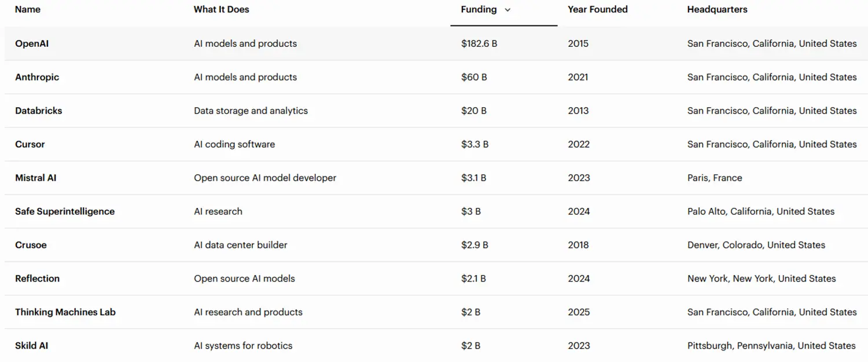Open Safe Superintelligence company entry
Viewport: 868px width, 362px height.
pos(65,211)
